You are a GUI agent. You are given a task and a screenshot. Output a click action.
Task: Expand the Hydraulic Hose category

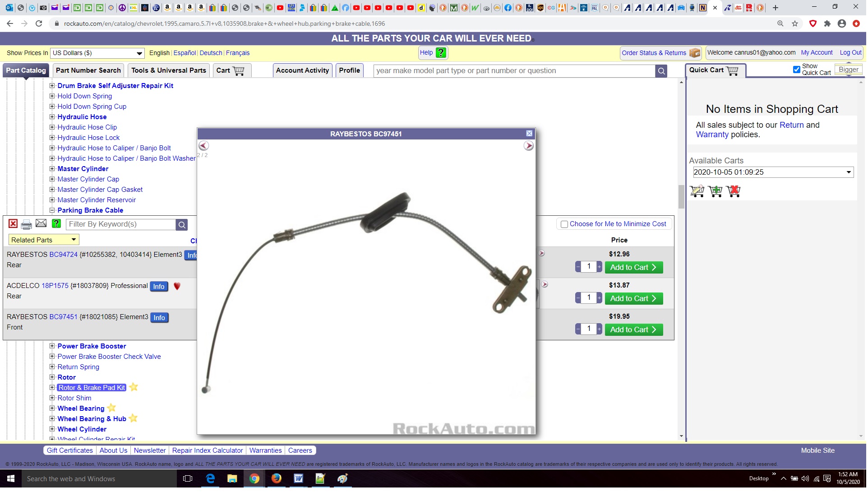click(52, 117)
